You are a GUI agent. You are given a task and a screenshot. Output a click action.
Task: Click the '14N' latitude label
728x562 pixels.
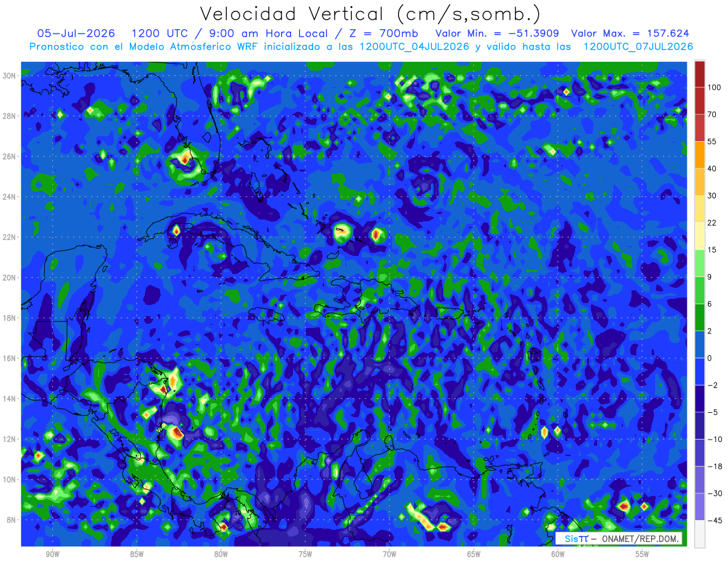pyautogui.click(x=10, y=399)
